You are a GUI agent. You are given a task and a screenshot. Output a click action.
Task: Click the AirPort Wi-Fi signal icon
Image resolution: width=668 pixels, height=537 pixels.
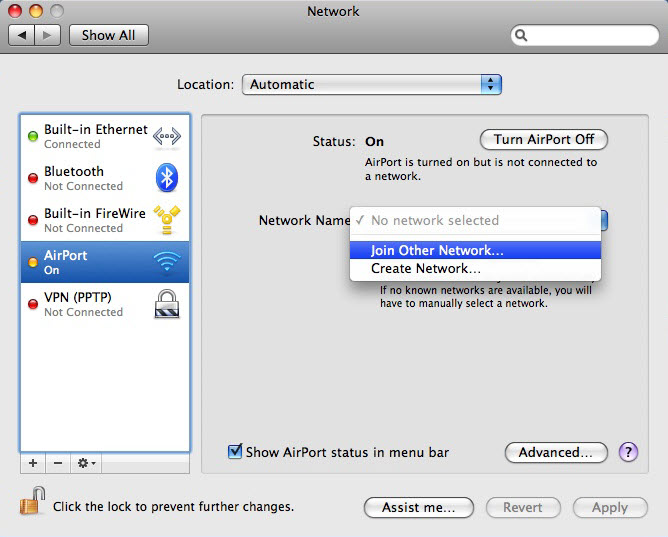click(166, 262)
